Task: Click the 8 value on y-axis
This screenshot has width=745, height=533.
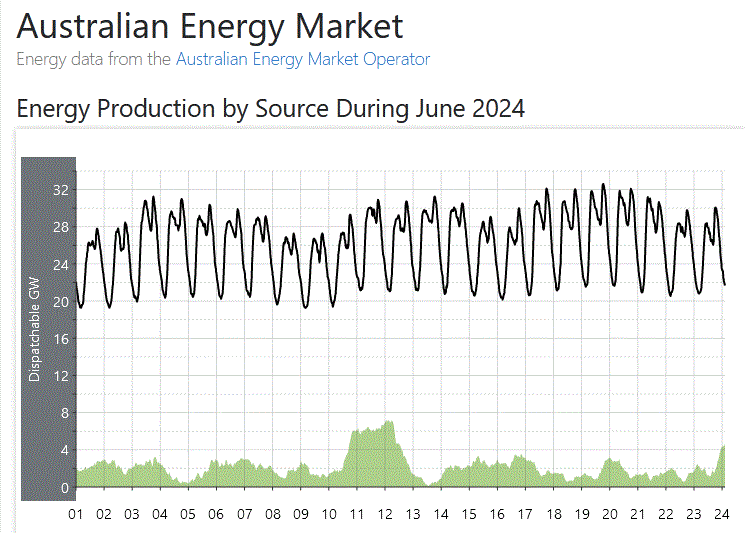Action: 65,413
